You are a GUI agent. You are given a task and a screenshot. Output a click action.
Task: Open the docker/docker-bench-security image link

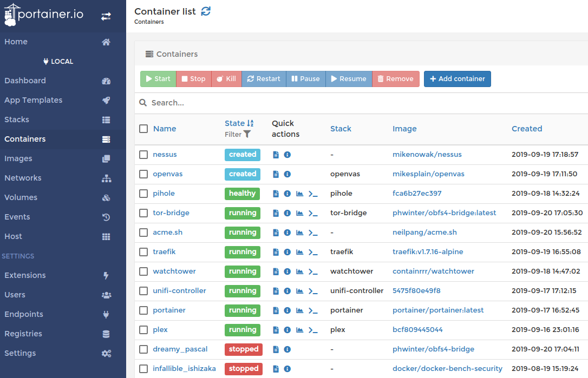(x=447, y=369)
